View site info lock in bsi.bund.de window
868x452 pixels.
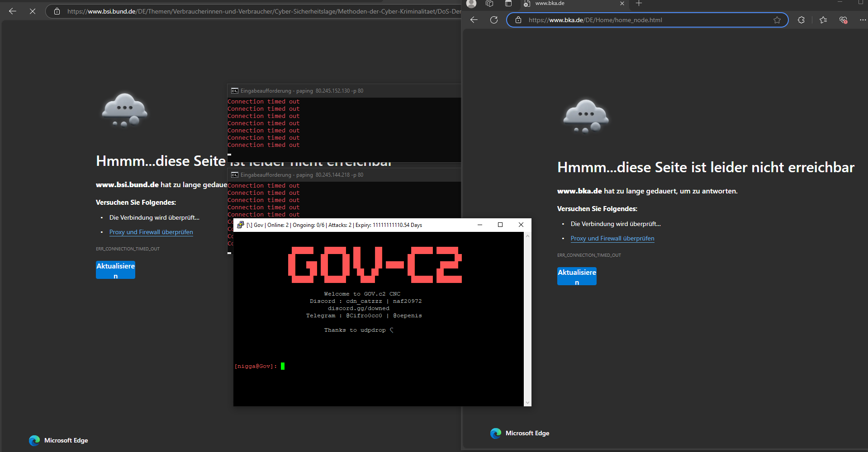click(57, 11)
